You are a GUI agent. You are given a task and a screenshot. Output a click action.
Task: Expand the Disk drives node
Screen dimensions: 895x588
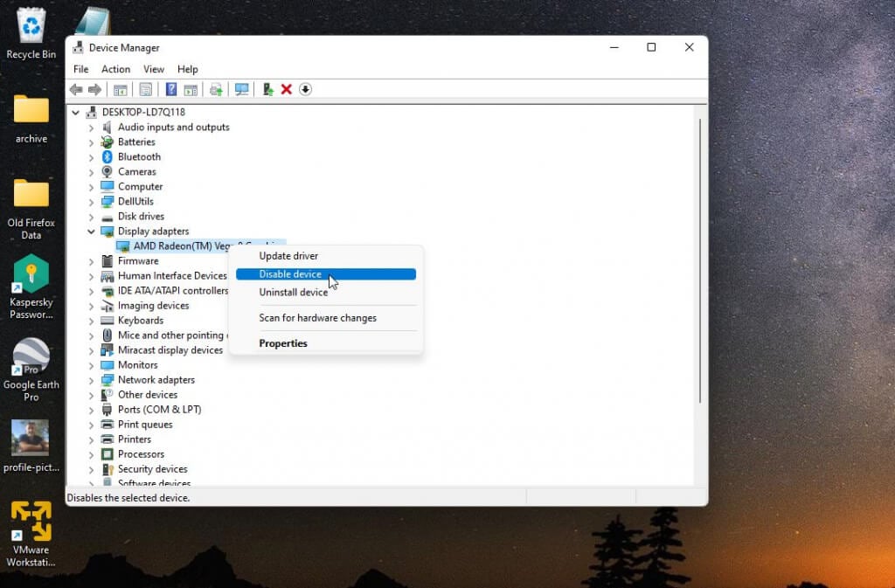click(91, 217)
